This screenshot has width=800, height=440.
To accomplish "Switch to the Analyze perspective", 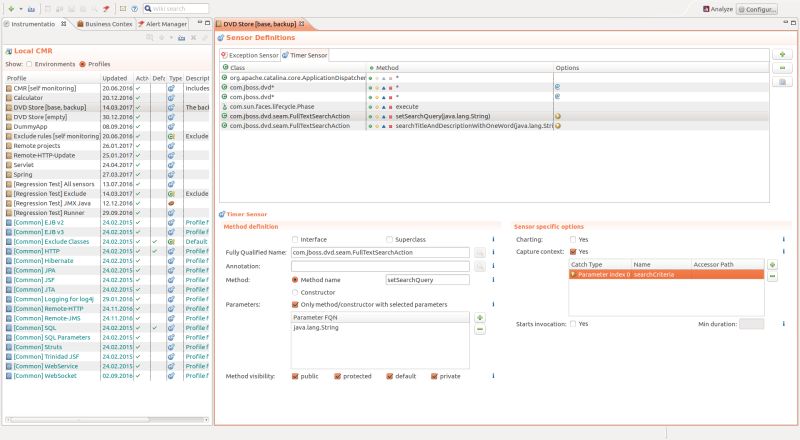I will (718, 9).
